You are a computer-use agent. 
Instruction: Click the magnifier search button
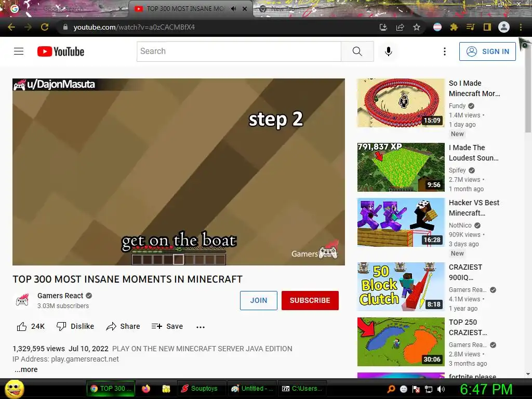[x=357, y=51]
